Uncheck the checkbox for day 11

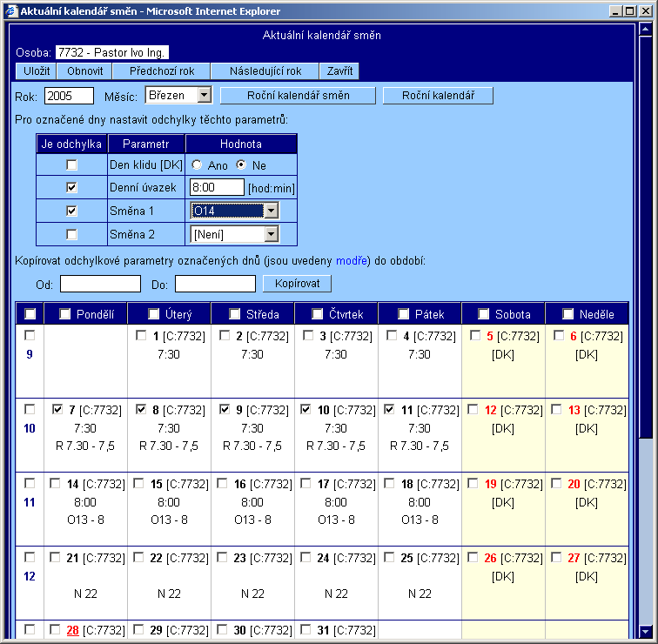pyautogui.click(x=389, y=409)
